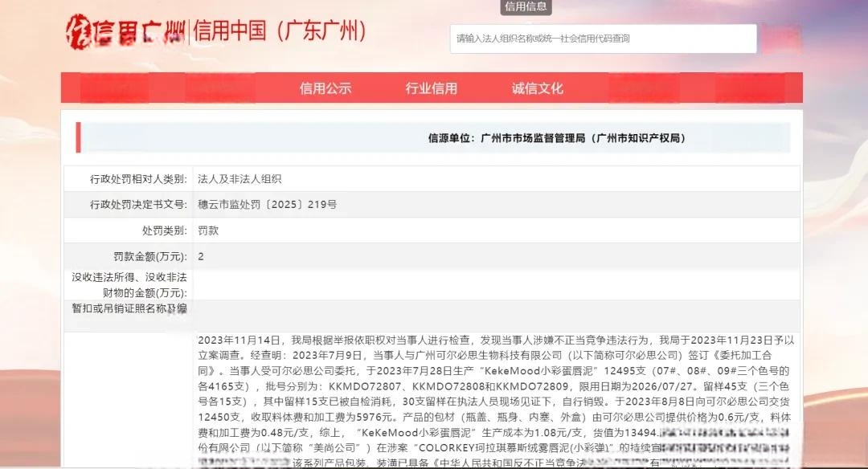The width and height of the screenshot is (868, 469).
Task: Click the 行政处罚决定书文号 label
Action: (138, 205)
